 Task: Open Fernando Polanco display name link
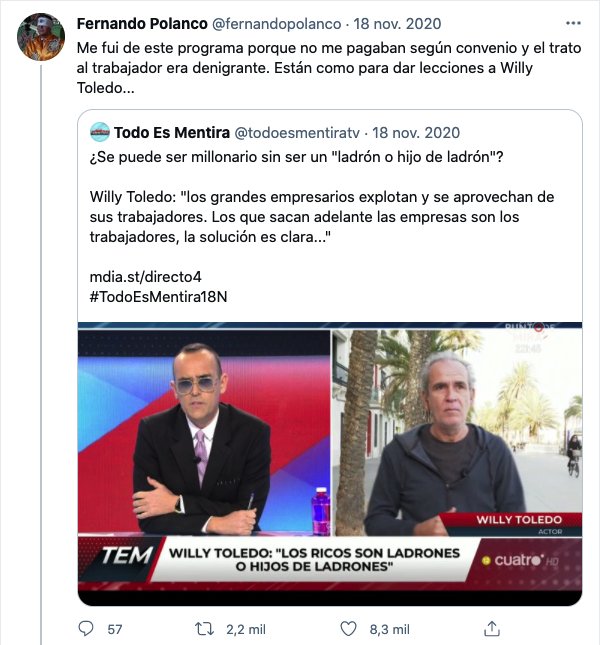142,23
